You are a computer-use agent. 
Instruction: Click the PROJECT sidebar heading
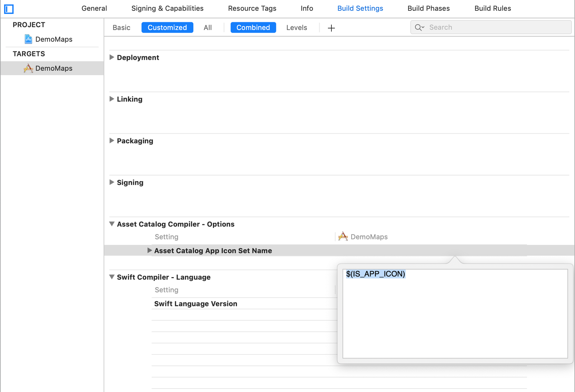(x=29, y=25)
